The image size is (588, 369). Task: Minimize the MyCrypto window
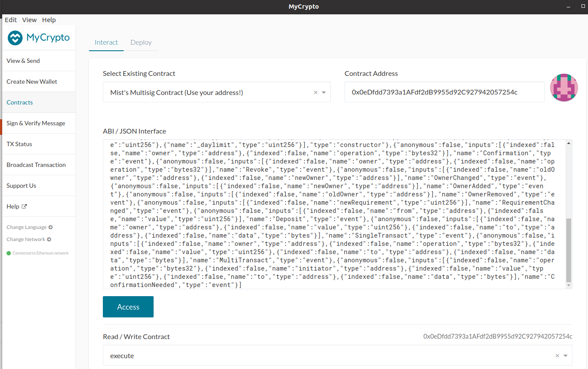[568, 7]
